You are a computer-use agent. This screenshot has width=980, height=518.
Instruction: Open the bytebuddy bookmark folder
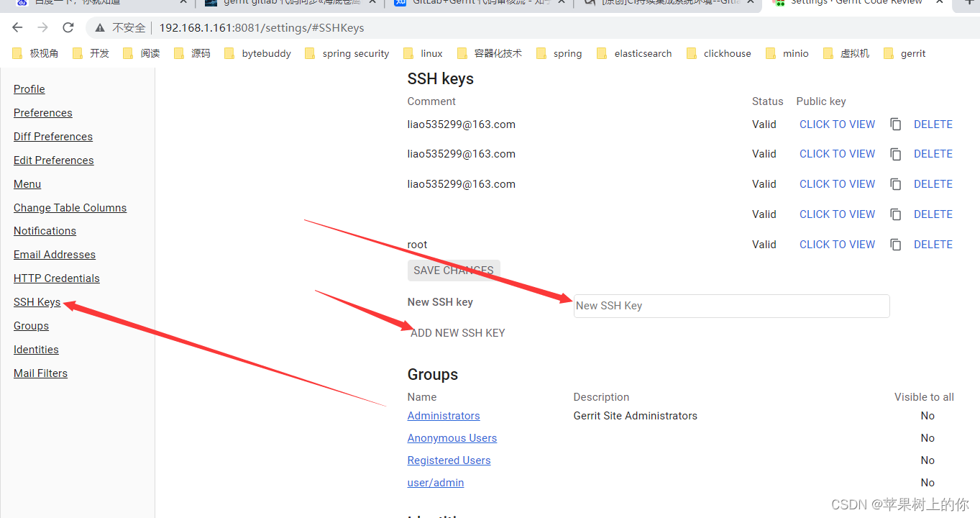click(258, 53)
